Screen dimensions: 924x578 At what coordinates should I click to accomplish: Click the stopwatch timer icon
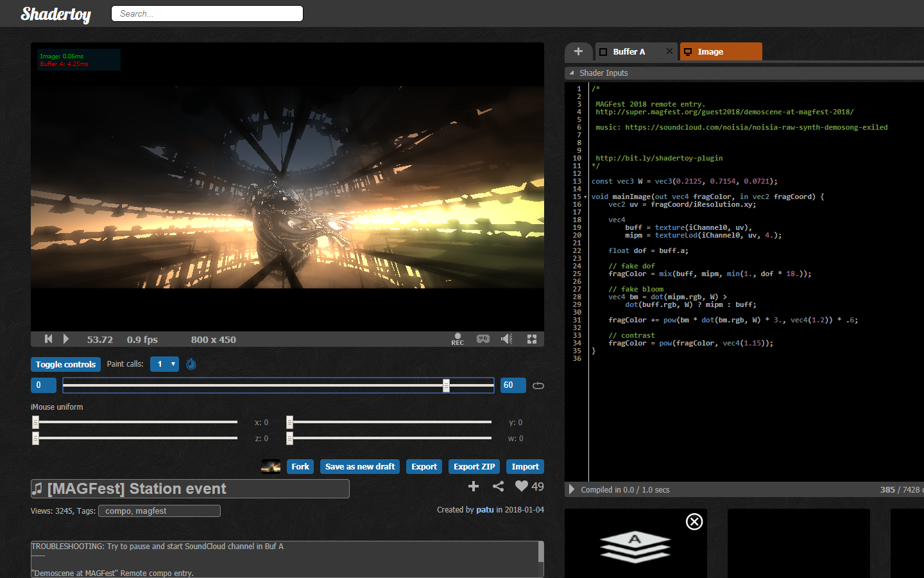click(x=191, y=364)
